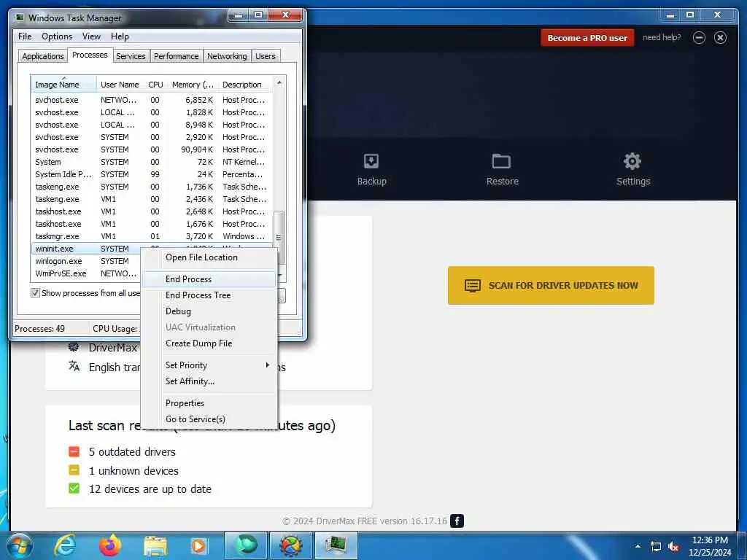The width and height of the screenshot is (747, 560).
Task: Click the DriverMax round close icon
Action: pyautogui.click(x=720, y=38)
